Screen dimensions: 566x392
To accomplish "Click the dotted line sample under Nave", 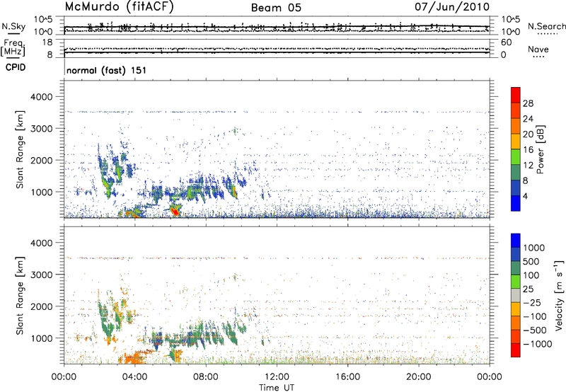I will 538,57.
